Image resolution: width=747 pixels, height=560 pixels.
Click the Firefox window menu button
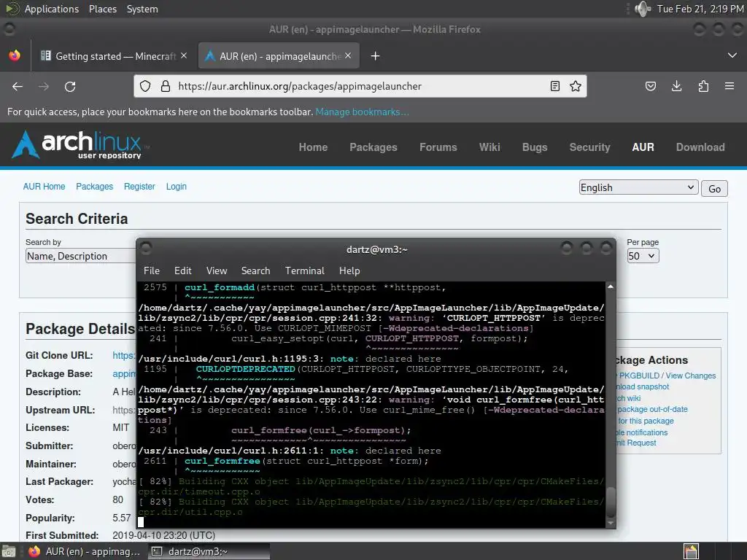click(9, 29)
